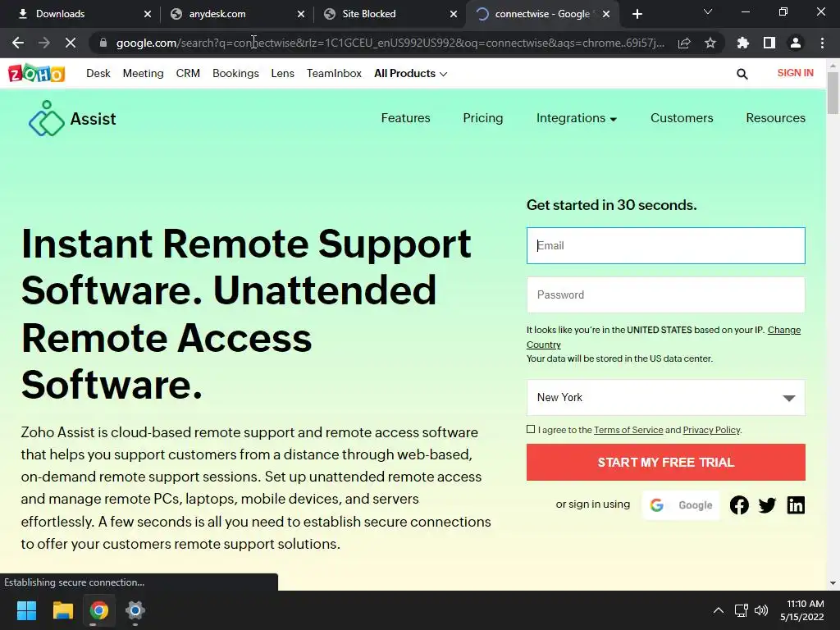Open the Terms of Service link
The width and height of the screenshot is (840, 630).
pyautogui.click(x=628, y=430)
